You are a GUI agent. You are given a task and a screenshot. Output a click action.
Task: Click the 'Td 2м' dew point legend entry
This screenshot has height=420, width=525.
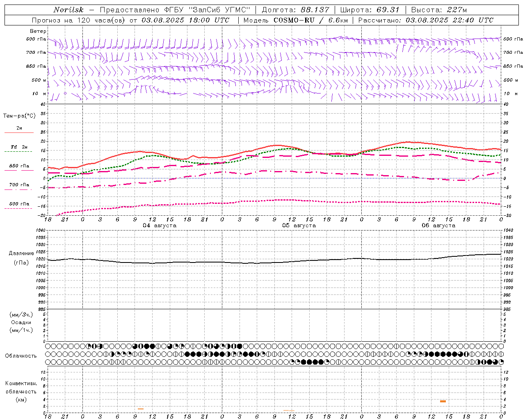(x=19, y=147)
